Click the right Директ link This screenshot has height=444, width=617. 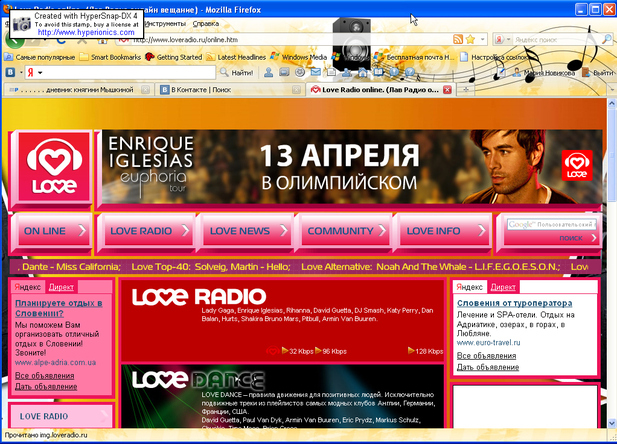pos(503,287)
